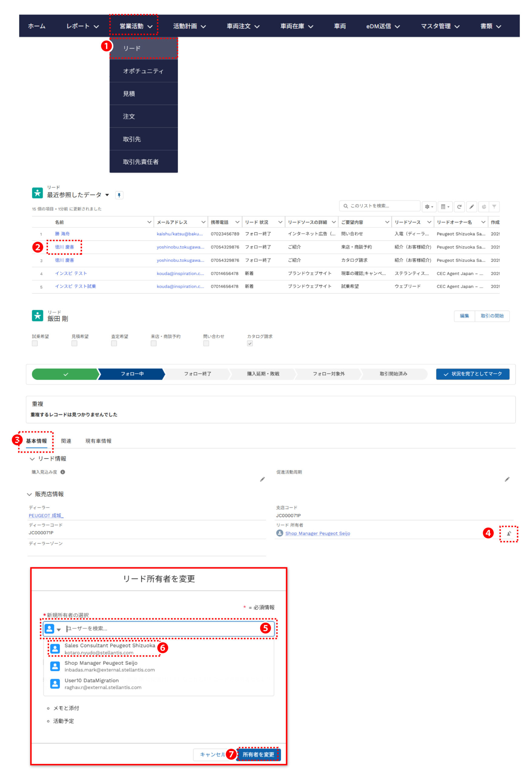
Task: Click the pin list view icon
Action: pos(119,195)
